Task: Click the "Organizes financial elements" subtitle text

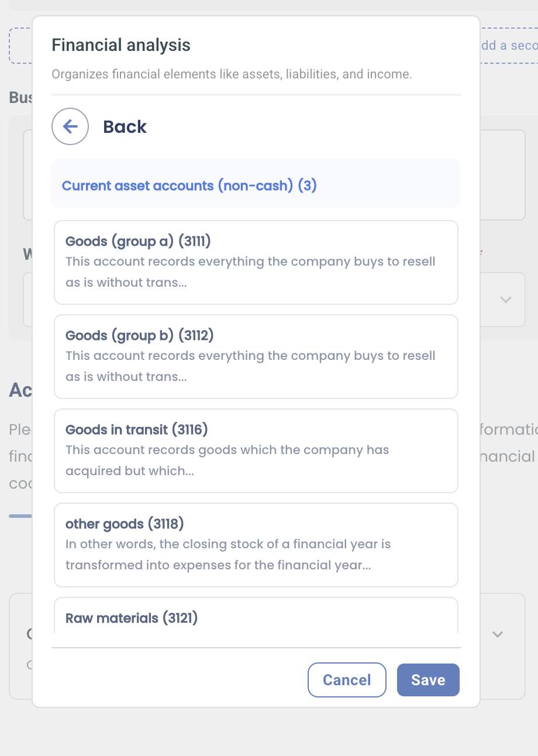Action: click(x=232, y=74)
